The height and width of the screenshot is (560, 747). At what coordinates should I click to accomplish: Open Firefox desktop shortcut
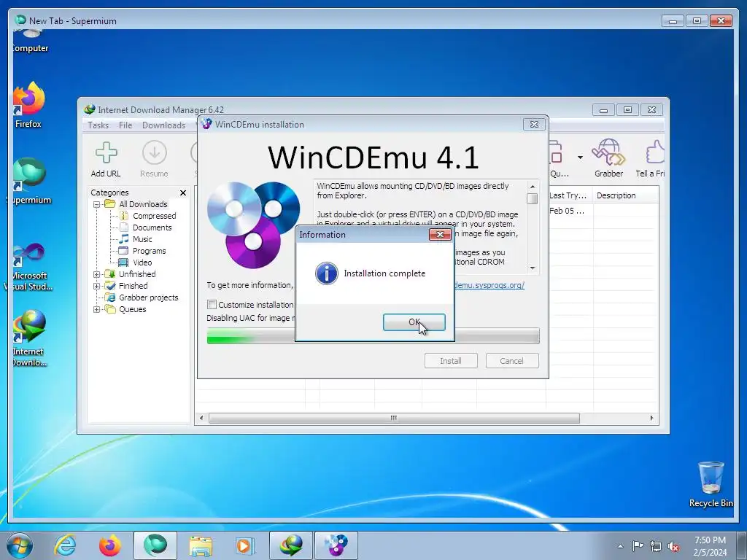point(28,105)
